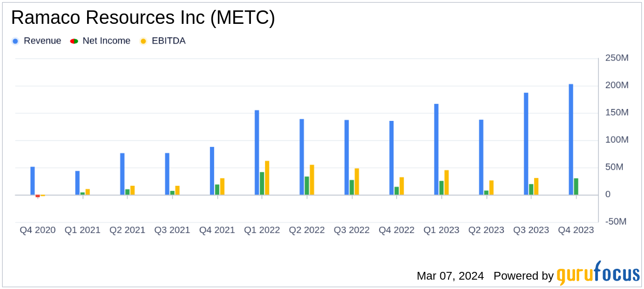Click the Powered by text
This screenshot has height=289, width=644.
coord(523,276)
